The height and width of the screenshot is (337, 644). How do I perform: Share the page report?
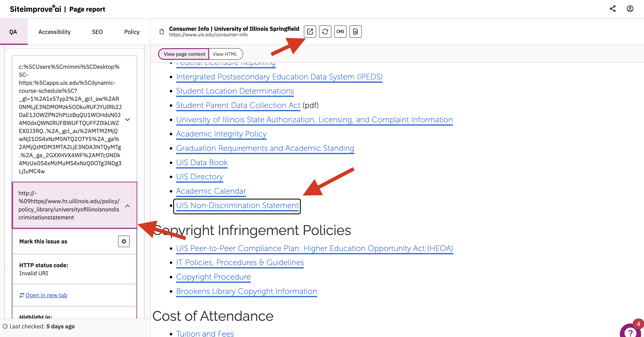tap(613, 9)
